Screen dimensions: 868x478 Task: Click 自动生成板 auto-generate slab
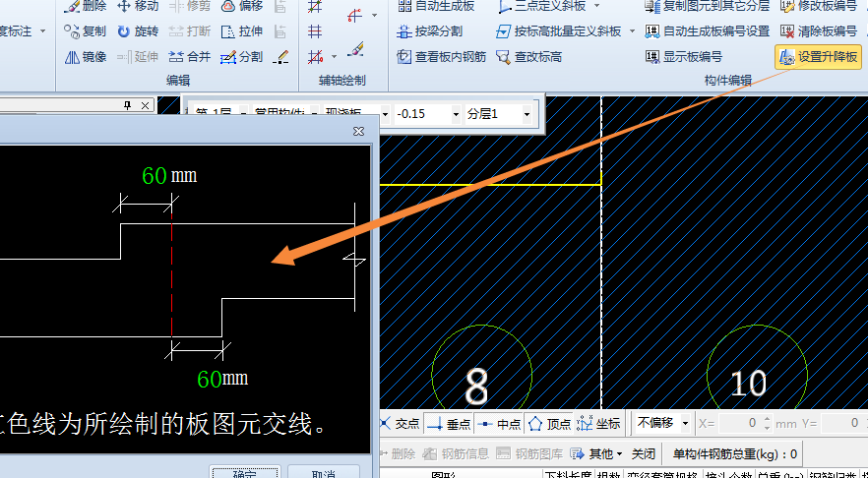(x=436, y=6)
